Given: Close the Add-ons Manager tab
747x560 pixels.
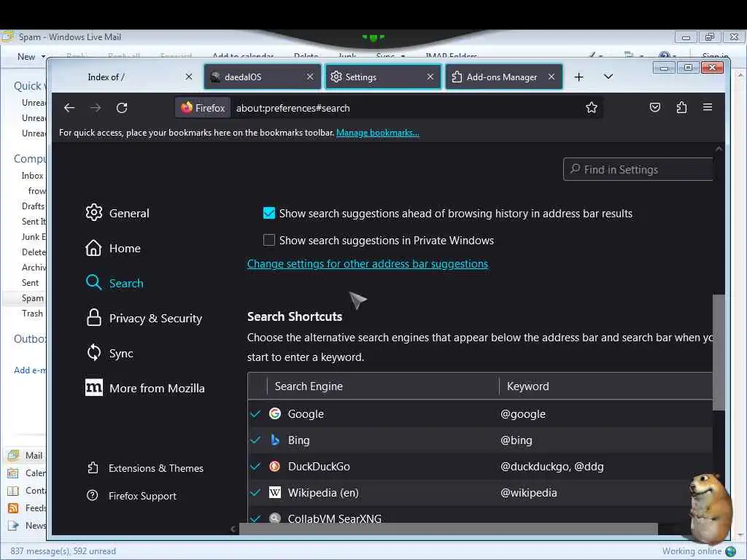Looking at the screenshot, I should point(551,77).
